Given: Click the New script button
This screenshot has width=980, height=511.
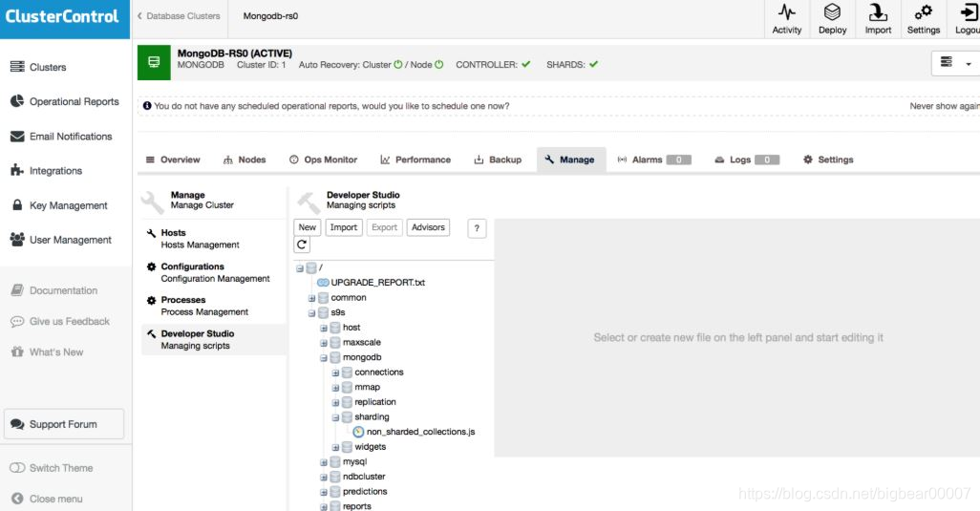Looking at the screenshot, I should pyautogui.click(x=307, y=227).
